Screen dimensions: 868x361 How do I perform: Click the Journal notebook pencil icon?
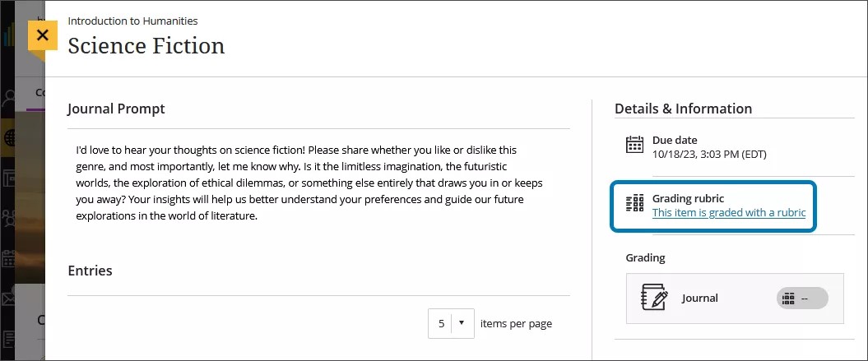pos(654,298)
